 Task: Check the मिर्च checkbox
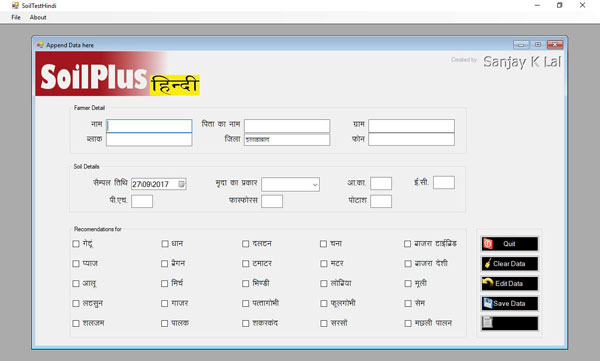click(x=165, y=284)
